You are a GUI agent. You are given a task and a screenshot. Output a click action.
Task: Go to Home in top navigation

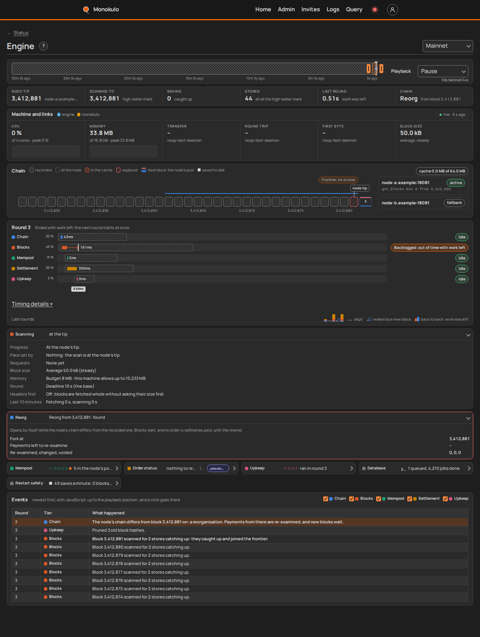pyautogui.click(x=263, y=9)
